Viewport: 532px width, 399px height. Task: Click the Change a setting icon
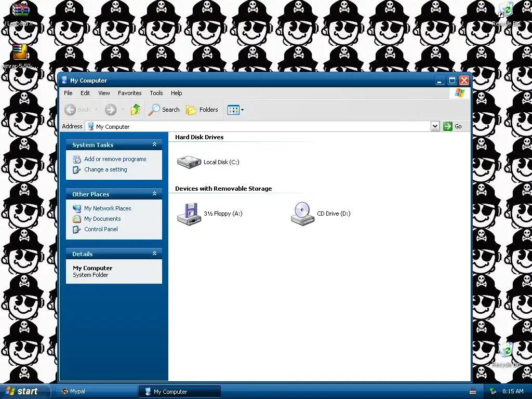[77, 170]
